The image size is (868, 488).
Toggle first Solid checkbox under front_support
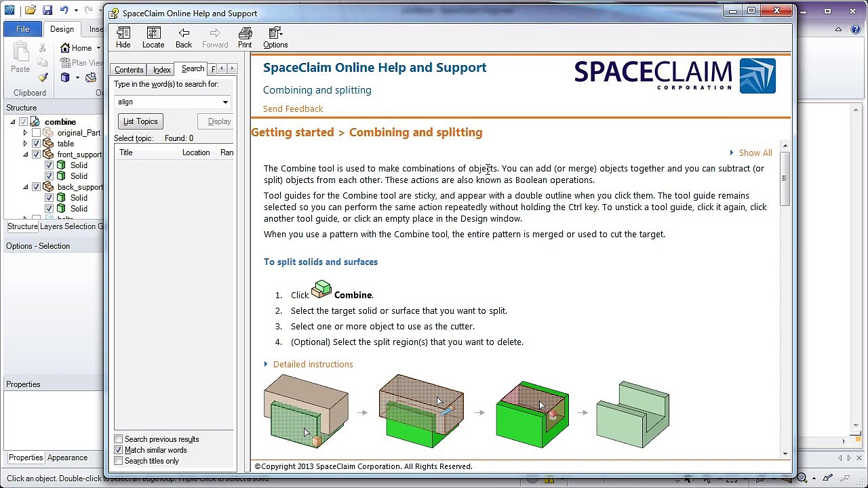tap(50, 165)
